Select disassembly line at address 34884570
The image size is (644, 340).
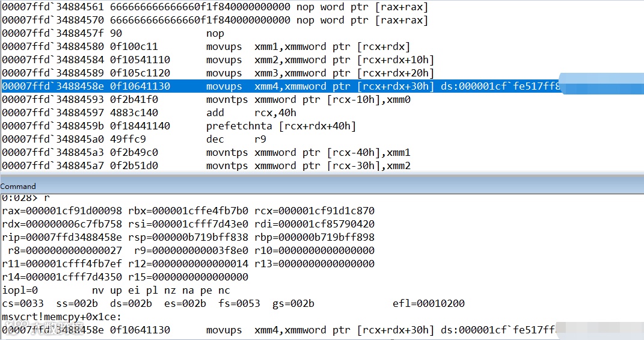(215, 20)
